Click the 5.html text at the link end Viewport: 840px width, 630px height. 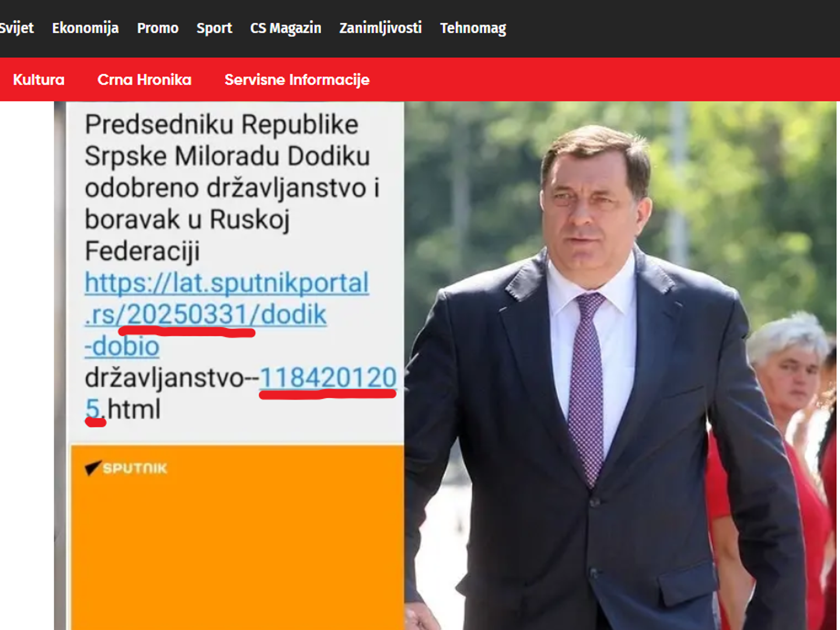(x=123, y=409)
